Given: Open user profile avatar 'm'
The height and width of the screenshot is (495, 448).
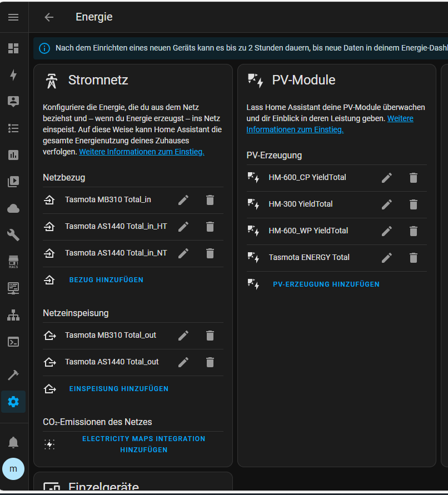Looking at the screenshot, I should (13, 469).
